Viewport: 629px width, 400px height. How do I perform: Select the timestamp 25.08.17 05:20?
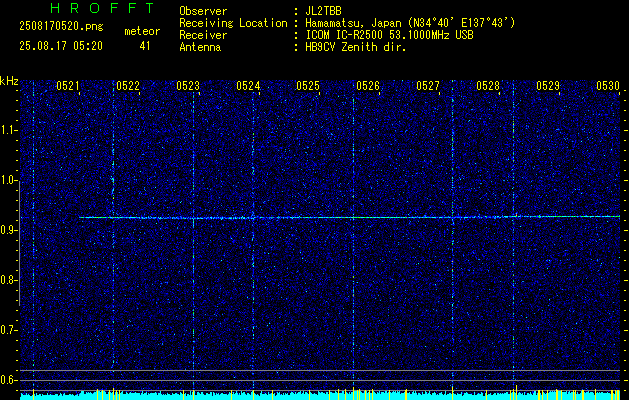(61, 46)
